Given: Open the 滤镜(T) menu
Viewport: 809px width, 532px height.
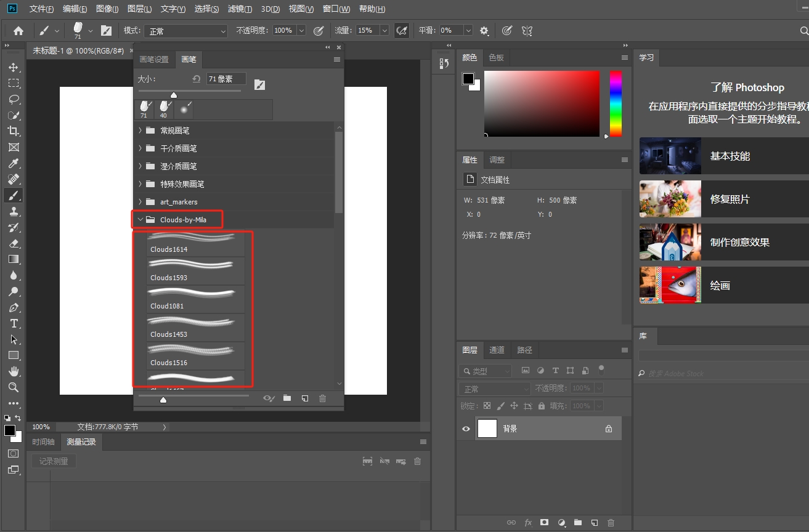Looking at the screenshot, I should 240,9.
